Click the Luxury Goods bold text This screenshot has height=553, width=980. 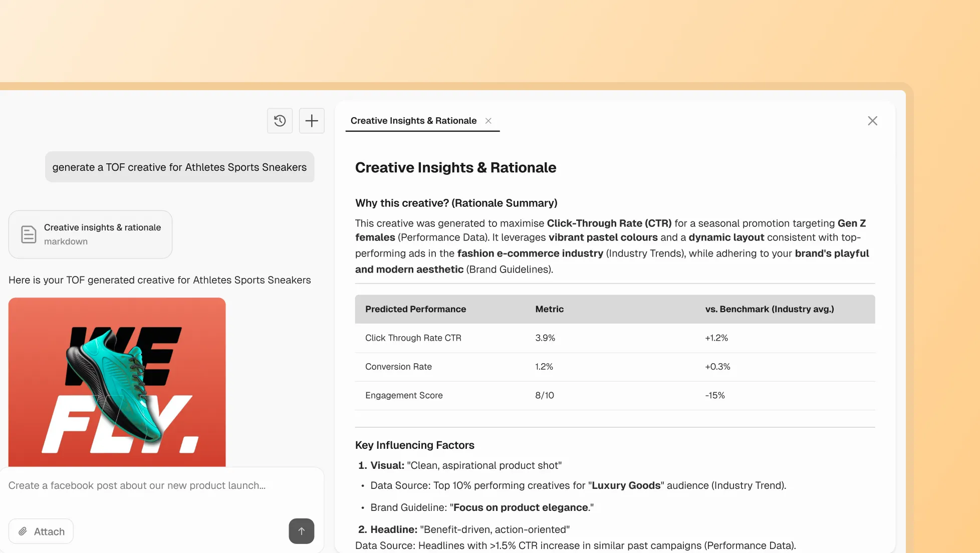coord(626,485)
